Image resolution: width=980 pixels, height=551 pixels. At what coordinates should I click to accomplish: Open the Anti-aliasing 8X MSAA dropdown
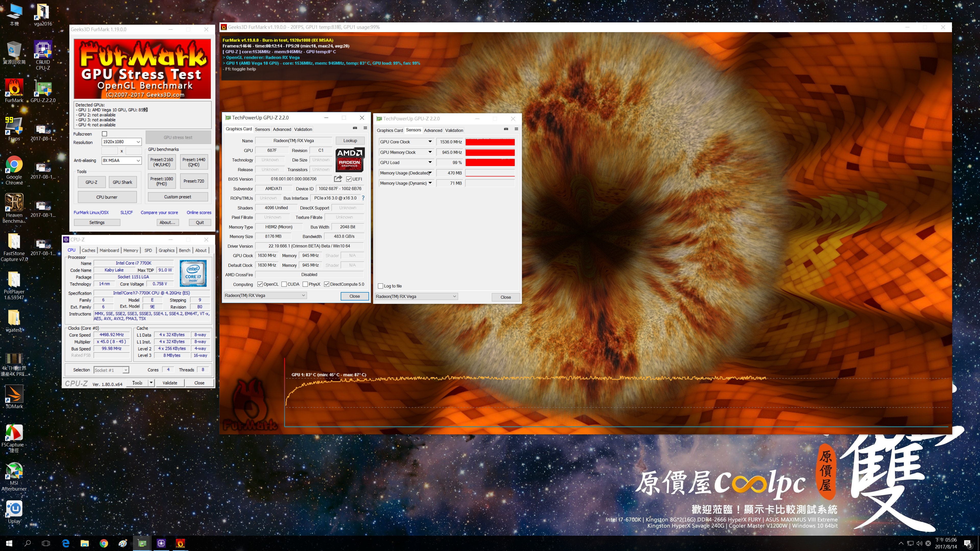[x=121, y=160]
